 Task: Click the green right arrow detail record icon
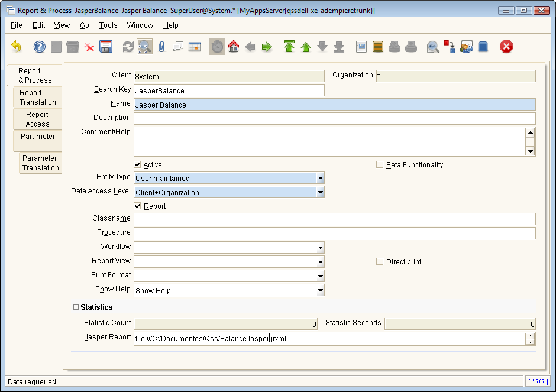coord(267,47)
